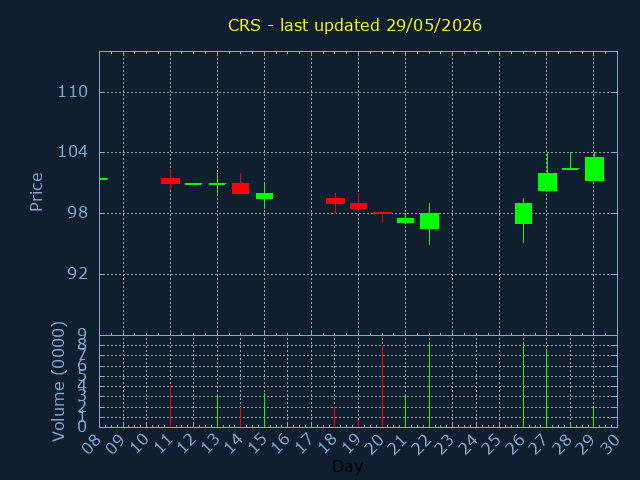
Task: Click the Day axis title
Action: (347, 466)
